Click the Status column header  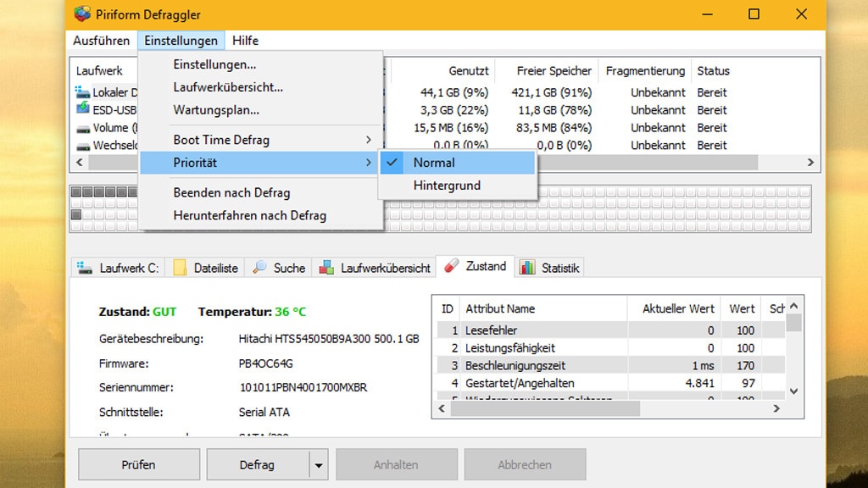(x=713, y=71)
